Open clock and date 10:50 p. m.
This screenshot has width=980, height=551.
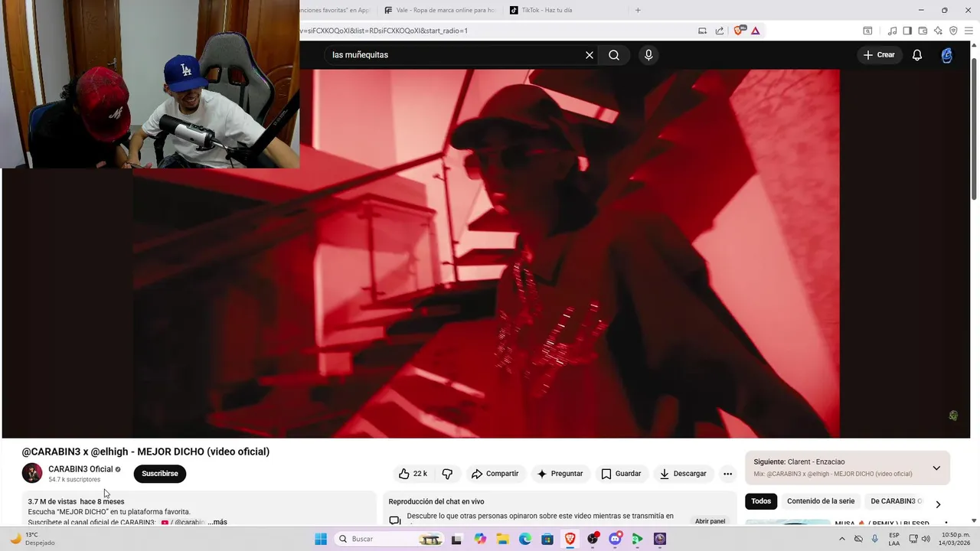click(x=955, y=539)
